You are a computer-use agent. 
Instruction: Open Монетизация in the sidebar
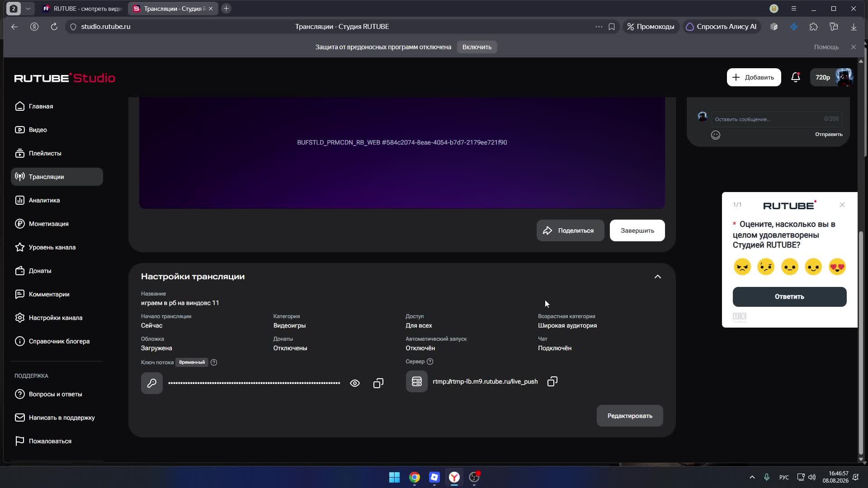point(57,224)
